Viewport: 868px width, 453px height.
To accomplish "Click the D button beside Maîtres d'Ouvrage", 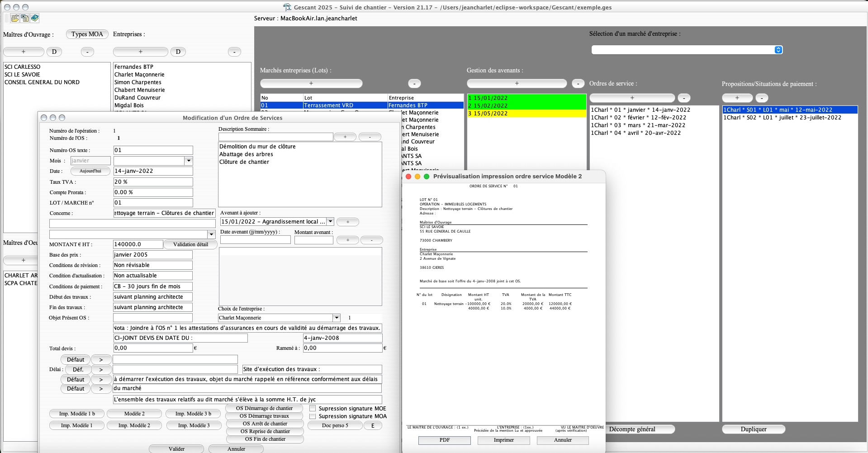I will [54, 52].
